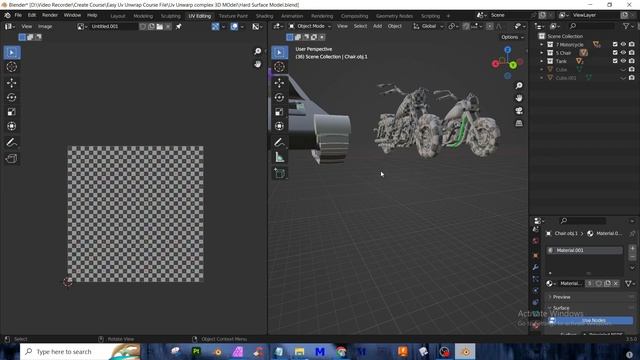Open Image menu in UV editor
Screen dimensions: 640x360
tap(45, 27)
